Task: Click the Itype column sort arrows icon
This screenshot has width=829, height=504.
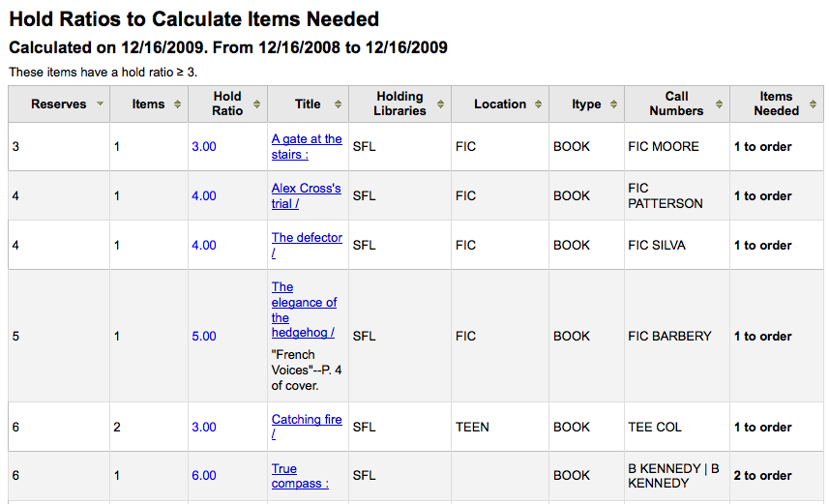Action: click(614, 104)
